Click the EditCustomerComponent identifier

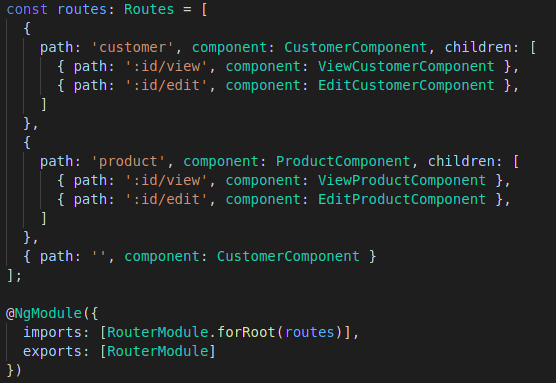click(x=406, y=85)
